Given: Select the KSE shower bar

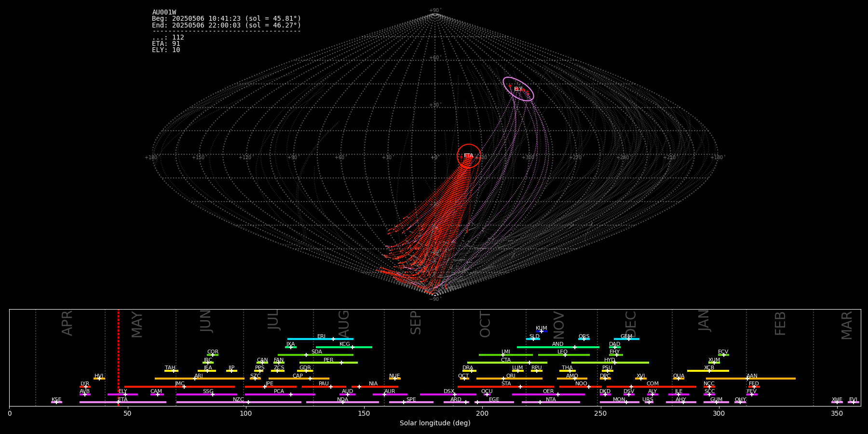Looking at the screenshot, I should pyautogui.click(x=56, y=402).
